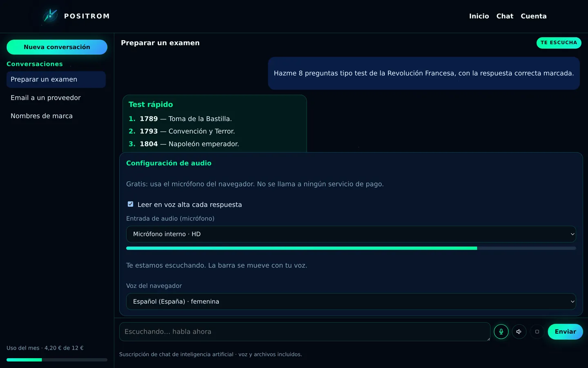Viewport: 588px width, 368px height.
Task: Open 'Nombres de marca' conversation
Action: [x=56, y=116]
